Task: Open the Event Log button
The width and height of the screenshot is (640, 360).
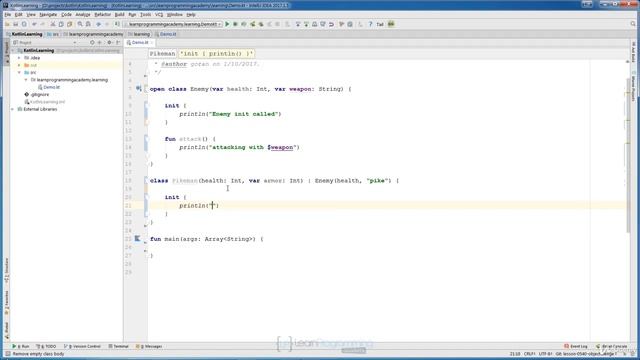Action: (576, 346)
